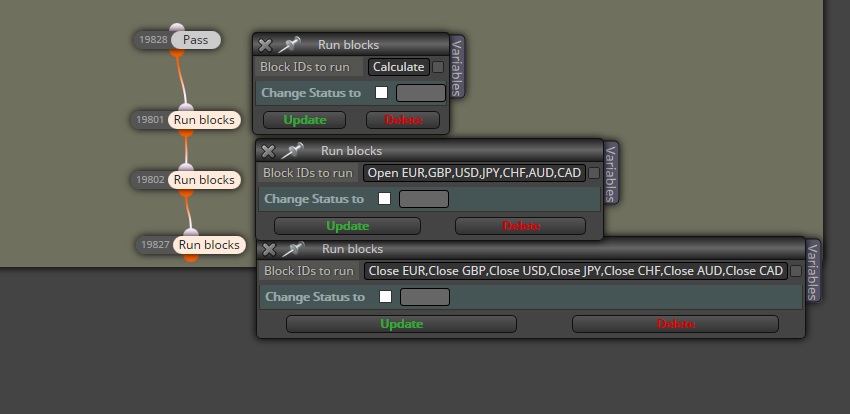Click grey input connector of block 19801
Image resolution: width=850 pixels, height=414 pixels.
tap(186, 107)
